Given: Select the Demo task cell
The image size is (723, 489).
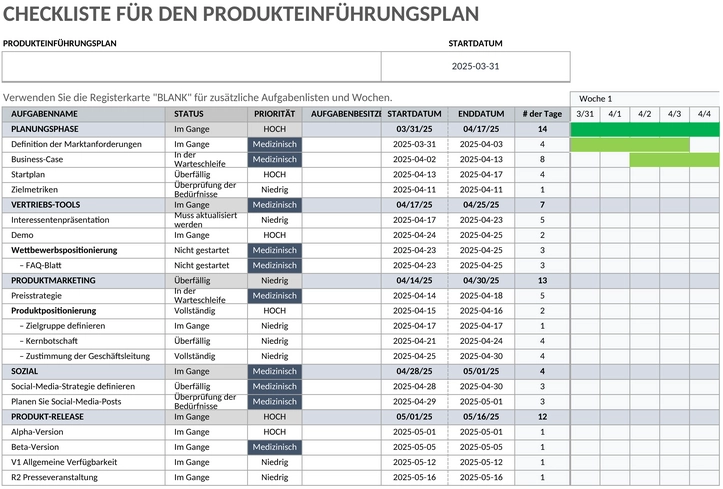Looking at the screenshot, I should (x=83, y=235).
